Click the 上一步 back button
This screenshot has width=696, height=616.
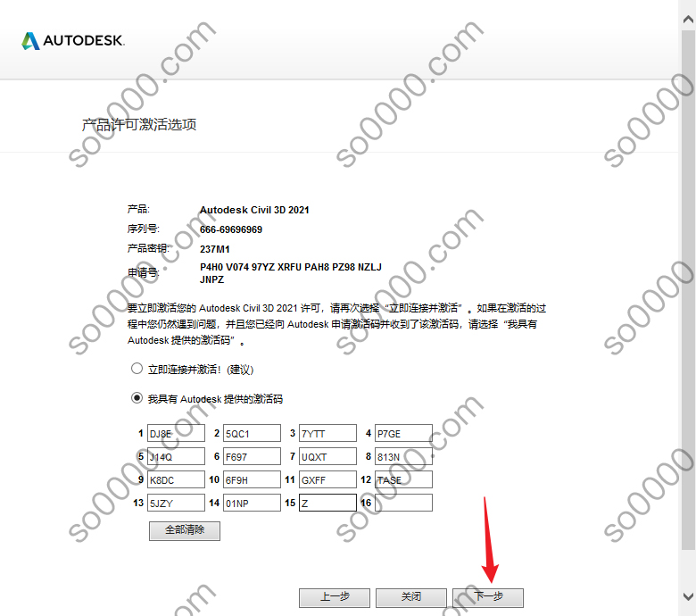[335, 598]
